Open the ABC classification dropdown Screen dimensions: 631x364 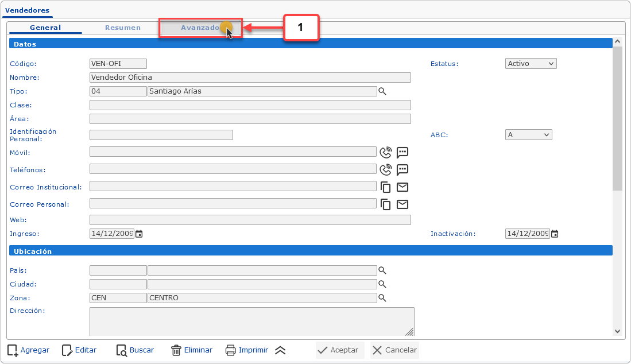(528, 135)
